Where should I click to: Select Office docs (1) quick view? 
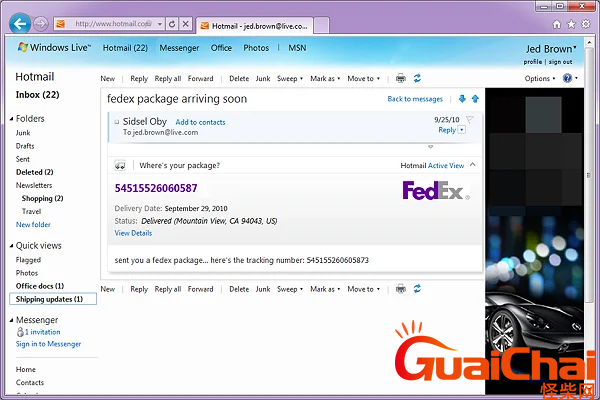40,286
